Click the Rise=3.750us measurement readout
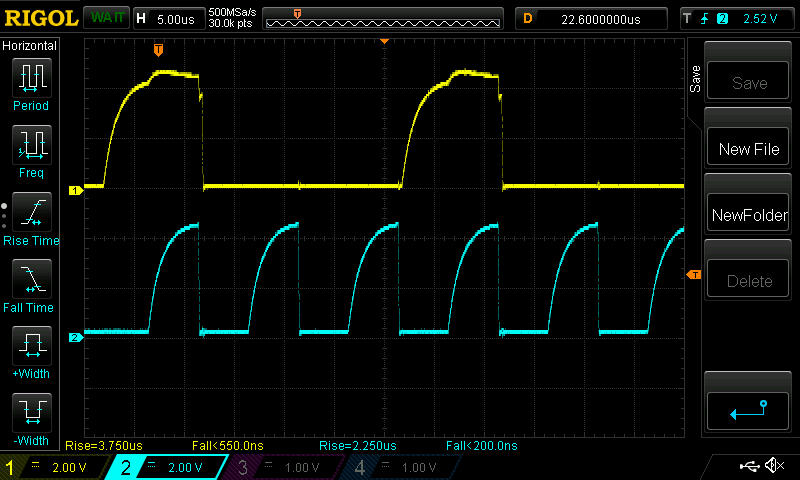Image resolution: width=800 pixels, height=480 pixels. point(104,446)
